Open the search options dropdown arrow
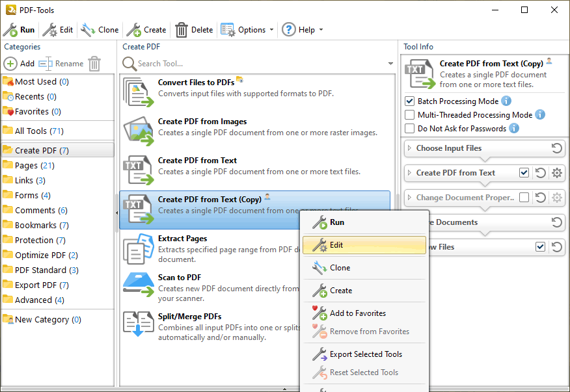 tap(390, 64)
